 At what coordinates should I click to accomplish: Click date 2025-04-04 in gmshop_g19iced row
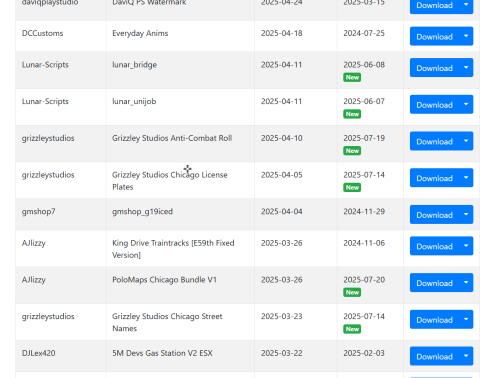(x=282, y=211)
